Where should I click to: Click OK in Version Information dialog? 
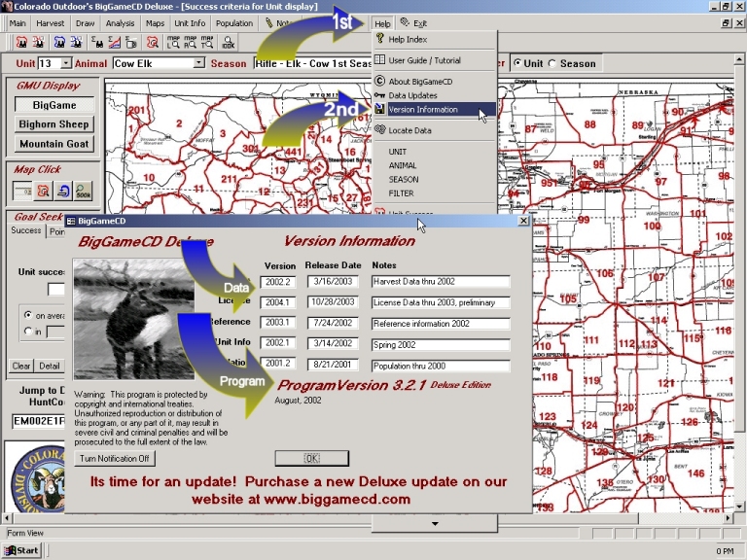click(312, 458)
